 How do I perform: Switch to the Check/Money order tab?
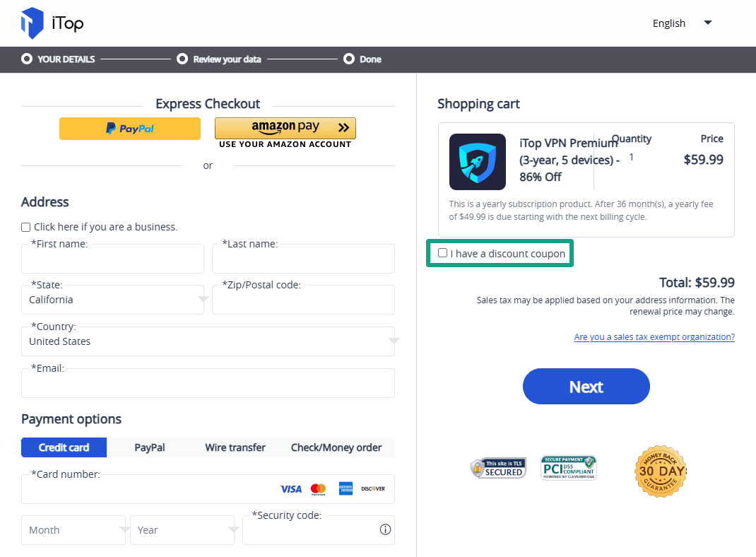coord(336,447)
